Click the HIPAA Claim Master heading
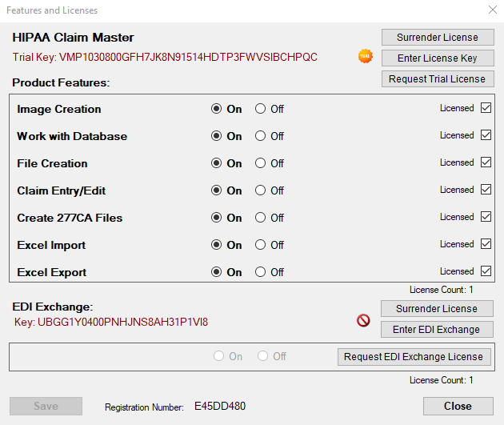Image resolution: width=504 pixels, height=425 pixels. coord(73,38)
